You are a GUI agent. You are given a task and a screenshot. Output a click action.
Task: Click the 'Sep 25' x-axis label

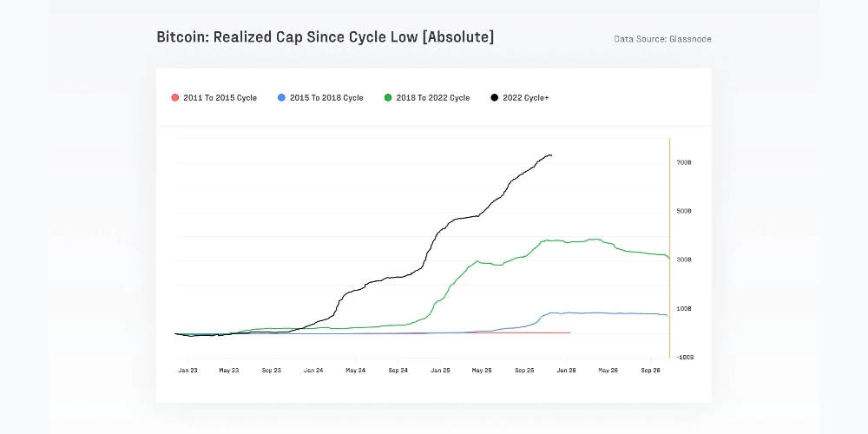(524, 370)
